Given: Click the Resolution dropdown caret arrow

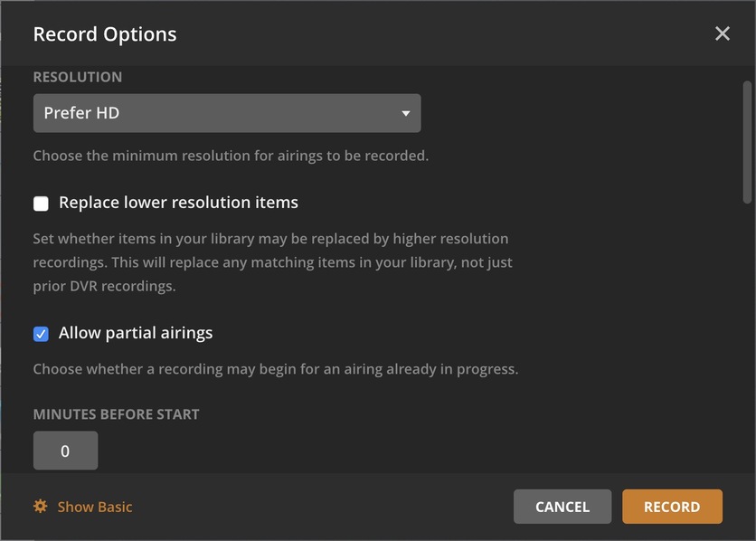Looking at the screenshot, I should (406, 114).
